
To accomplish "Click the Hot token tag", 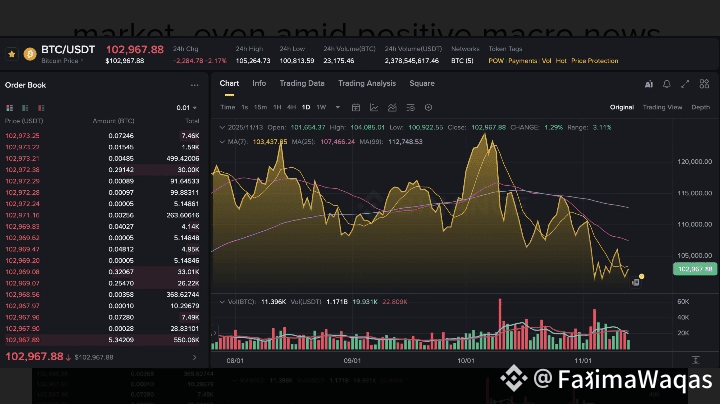I will (561, 61).
